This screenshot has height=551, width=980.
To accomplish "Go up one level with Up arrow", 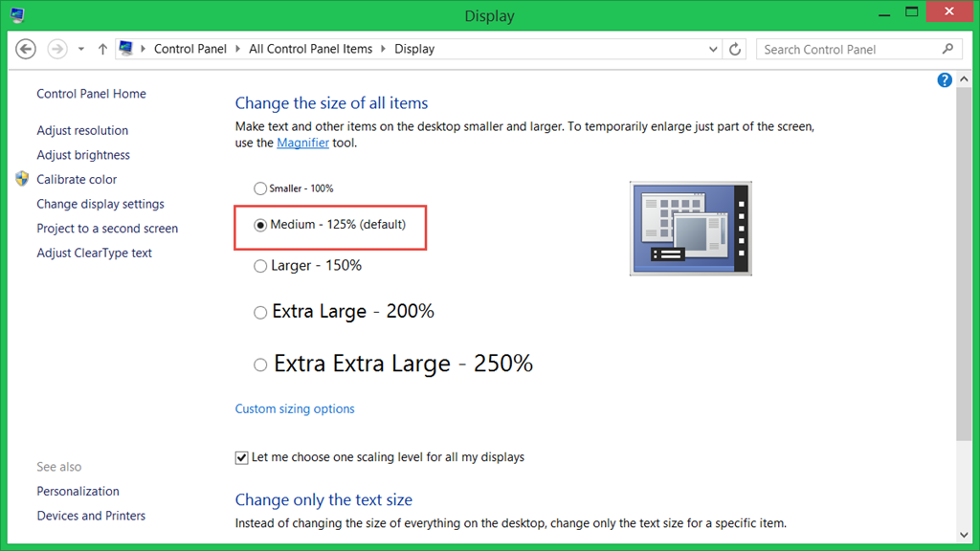I will coord(102,49).
